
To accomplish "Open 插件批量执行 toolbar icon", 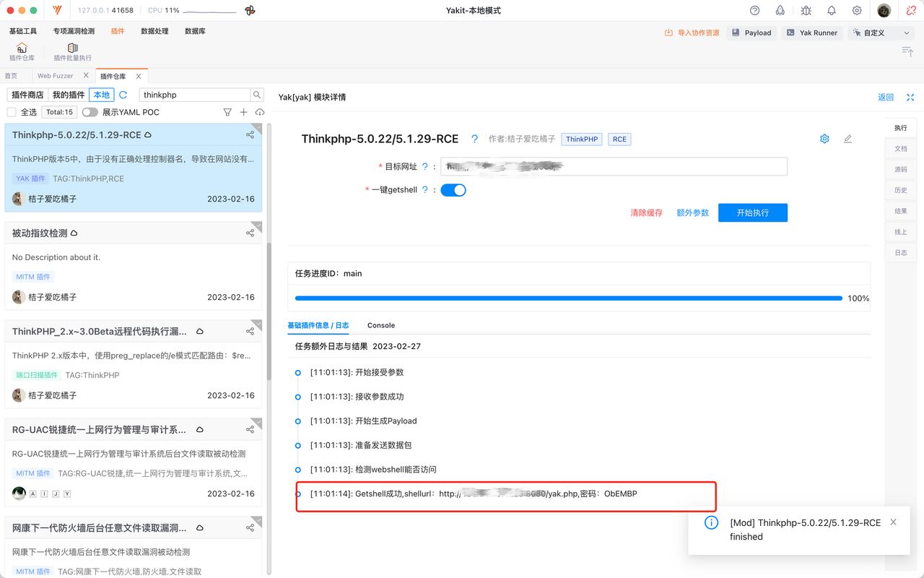I will (73, 52).
